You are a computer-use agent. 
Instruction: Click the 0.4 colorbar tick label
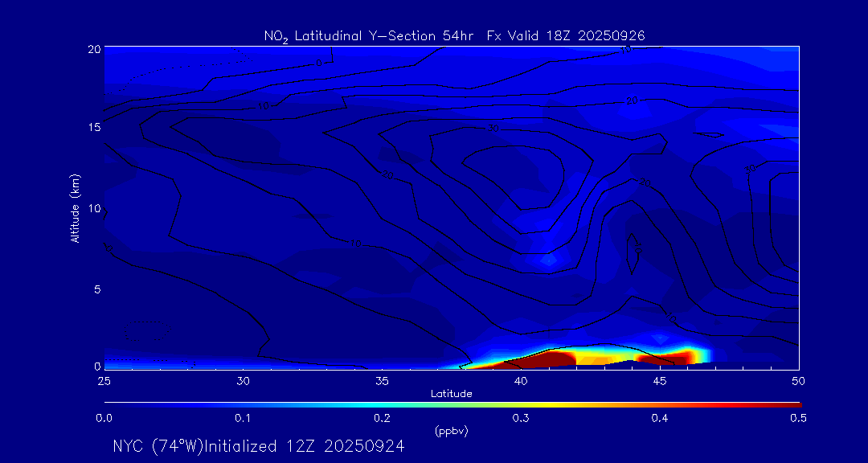(x=660, y=418)
